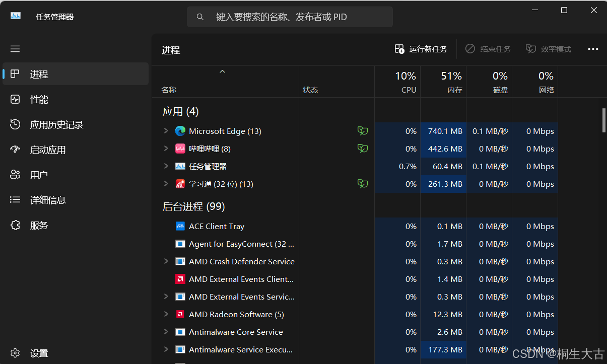Open the 用户 tab
Image resolution: width=607 pixels, height=364 pixels.
[76, 175]
